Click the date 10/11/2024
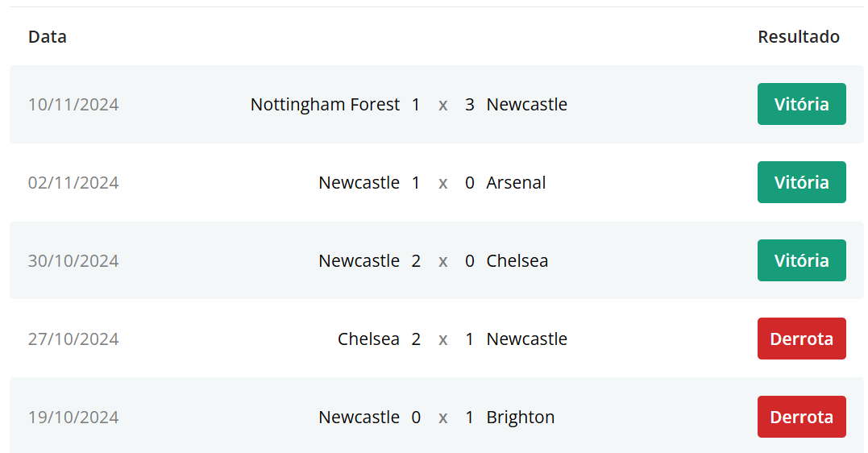Viewport: 868px width, 453px height. 73,105
